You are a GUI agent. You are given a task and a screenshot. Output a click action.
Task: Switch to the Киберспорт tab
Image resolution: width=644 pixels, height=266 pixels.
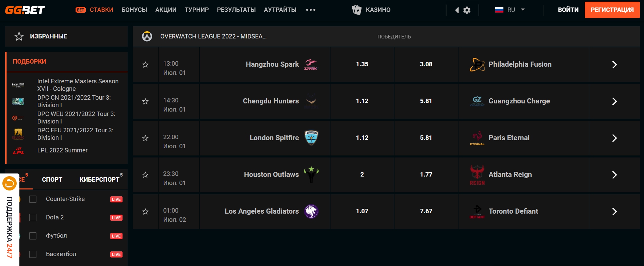(99, 179)
